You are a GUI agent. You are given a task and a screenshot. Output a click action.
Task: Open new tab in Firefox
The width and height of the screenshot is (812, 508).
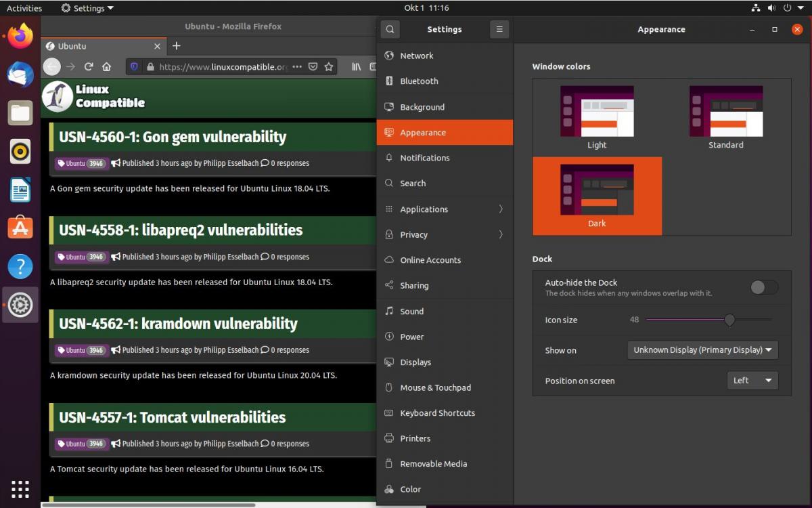click(177, 46)
